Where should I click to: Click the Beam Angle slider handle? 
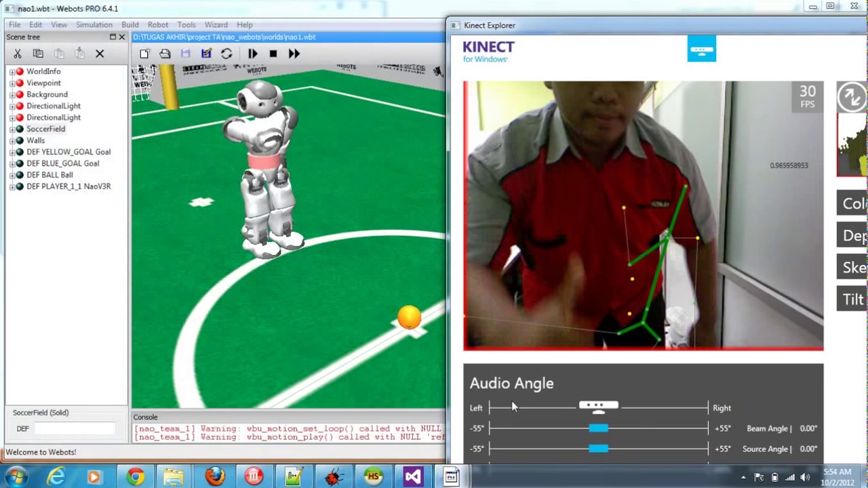598,428
